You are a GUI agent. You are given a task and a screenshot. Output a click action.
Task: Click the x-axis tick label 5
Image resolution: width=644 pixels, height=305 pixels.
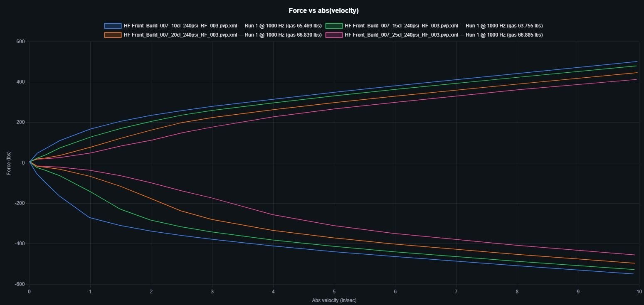[334, 292]
